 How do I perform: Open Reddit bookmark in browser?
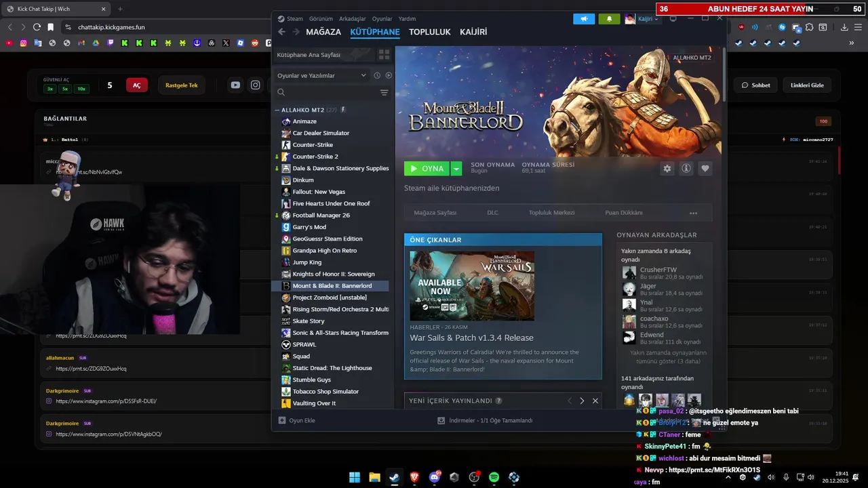255,43
